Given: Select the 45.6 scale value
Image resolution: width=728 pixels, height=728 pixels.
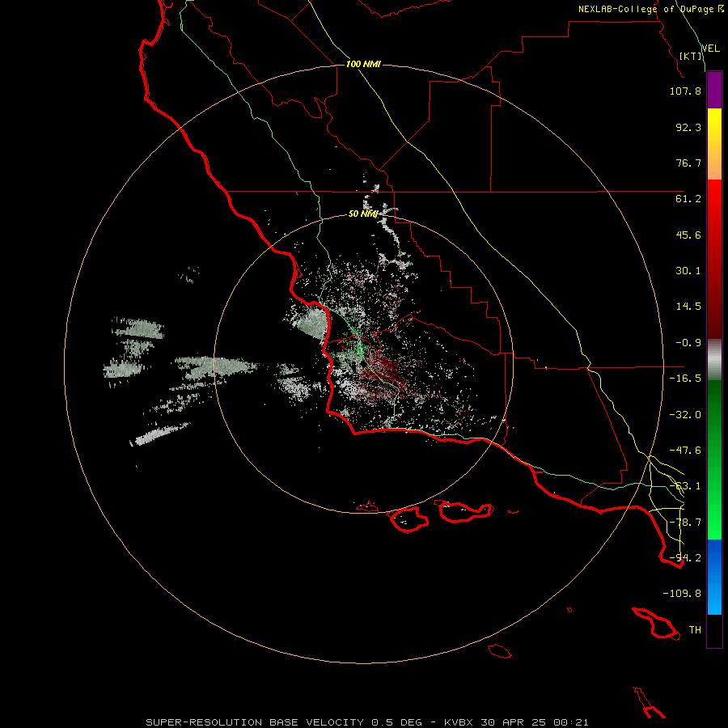Looking at the screenshot, I should coord(688,235).
